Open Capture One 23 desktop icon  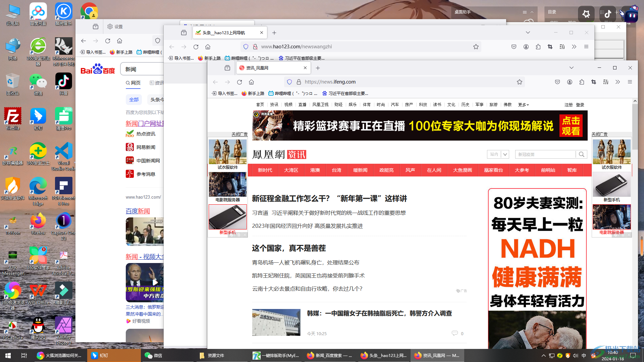coord(63,226)
